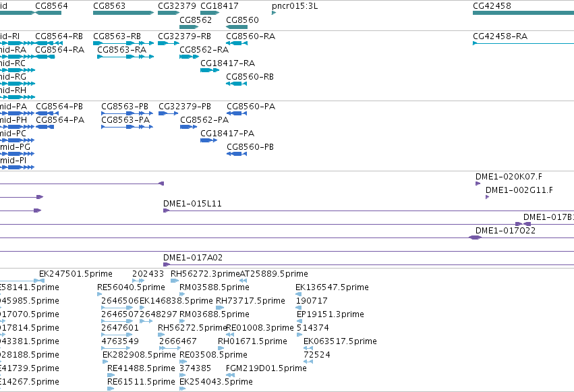Click EST RH73717.5prime
Viewport: 574px width, 392px height.
coord(220,308)
